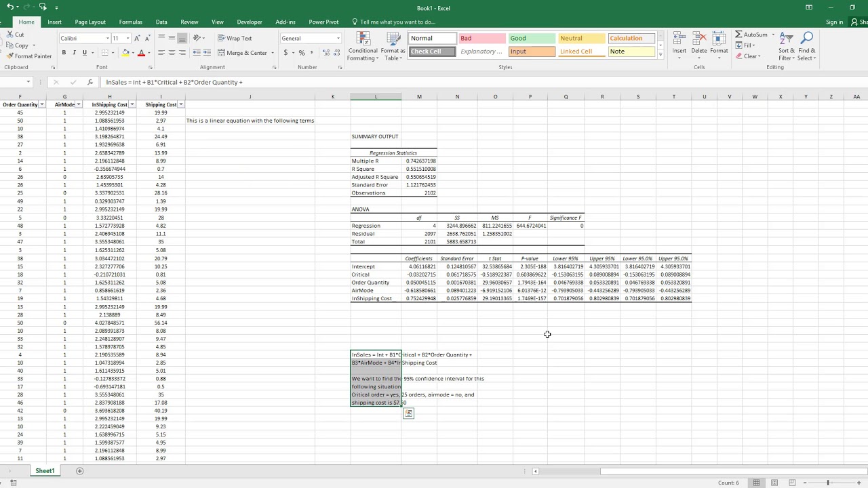The image size is (868, 488).
Task: Click Middle Align icon
Action: [x=172, y=38]
